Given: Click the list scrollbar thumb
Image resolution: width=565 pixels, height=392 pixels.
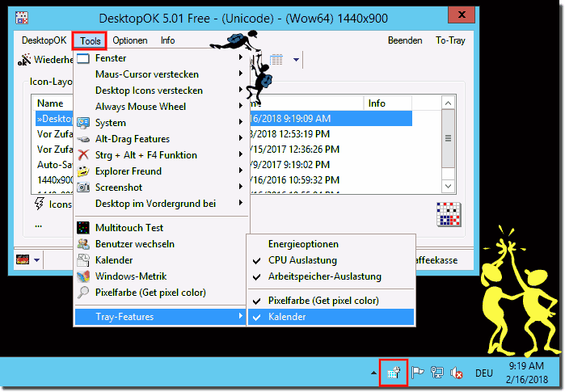Looking at the screenshot, I should 448,138.
